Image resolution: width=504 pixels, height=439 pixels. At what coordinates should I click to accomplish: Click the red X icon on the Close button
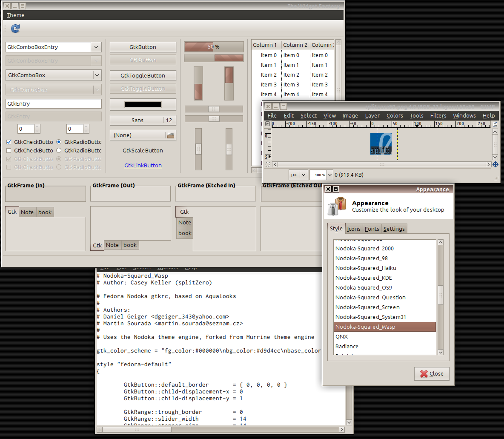[x=424, y=374]
